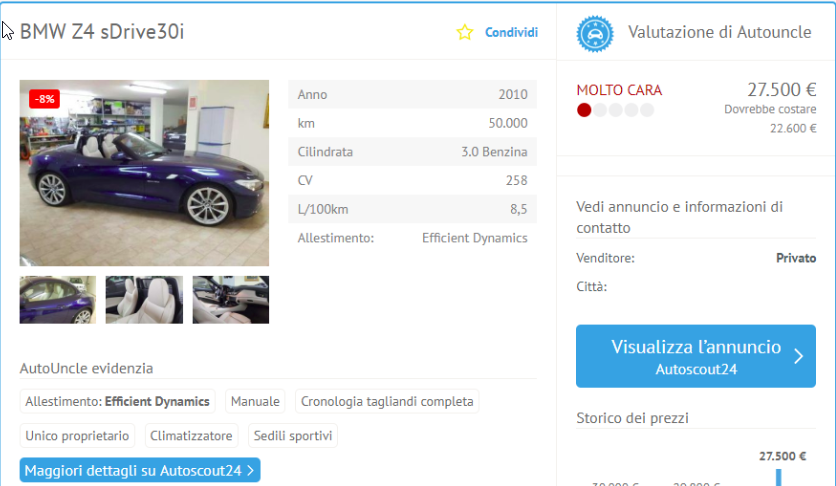Click the AutoUncle evidenzia heading

(86, 368)
